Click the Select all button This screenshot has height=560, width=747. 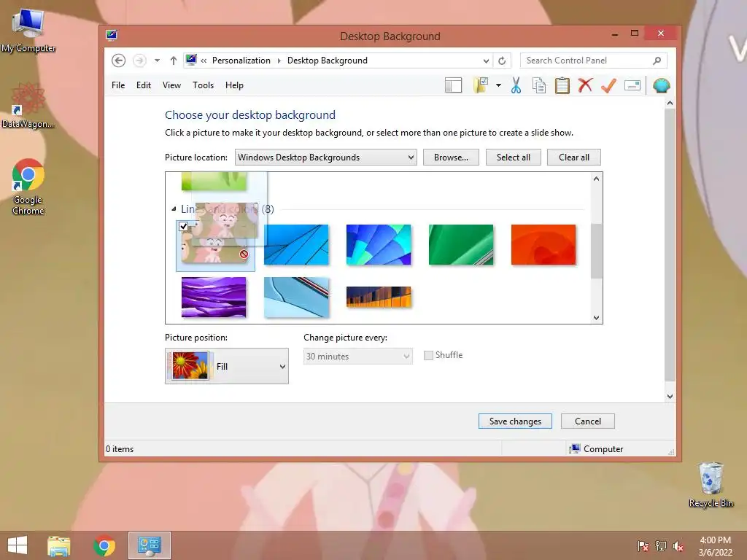coord(513,157)
